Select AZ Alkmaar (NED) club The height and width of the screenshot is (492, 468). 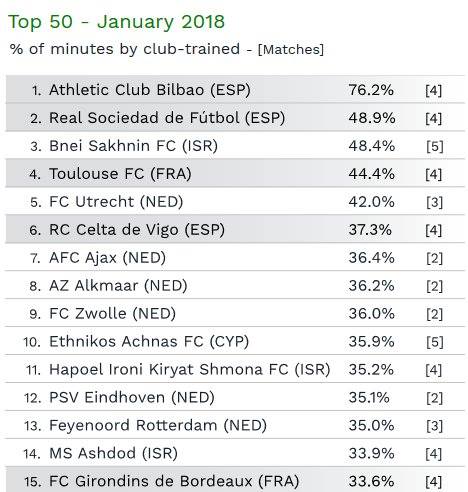[x=118, y=286]
